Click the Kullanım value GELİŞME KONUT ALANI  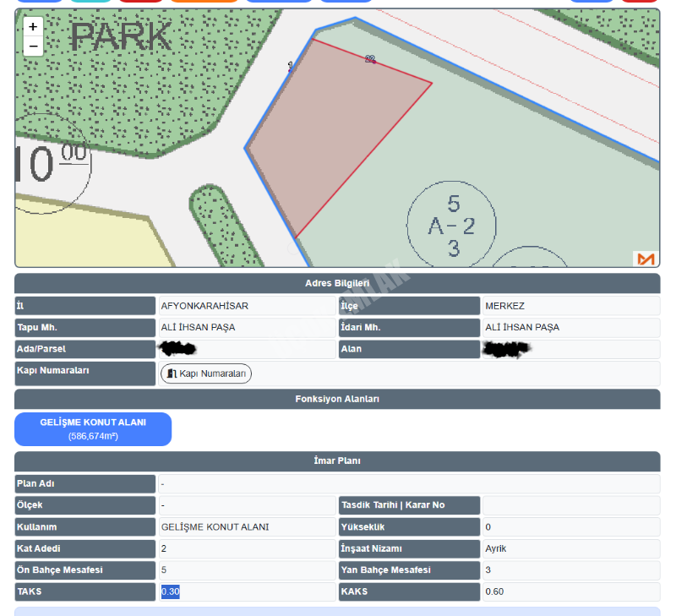click(x=215, y=526)
